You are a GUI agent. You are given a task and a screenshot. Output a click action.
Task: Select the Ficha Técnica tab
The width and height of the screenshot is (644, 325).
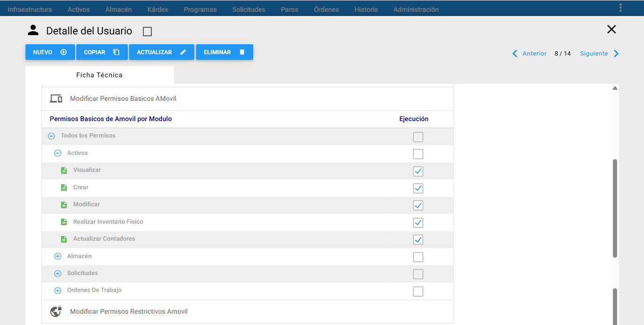tap(99, 75)
